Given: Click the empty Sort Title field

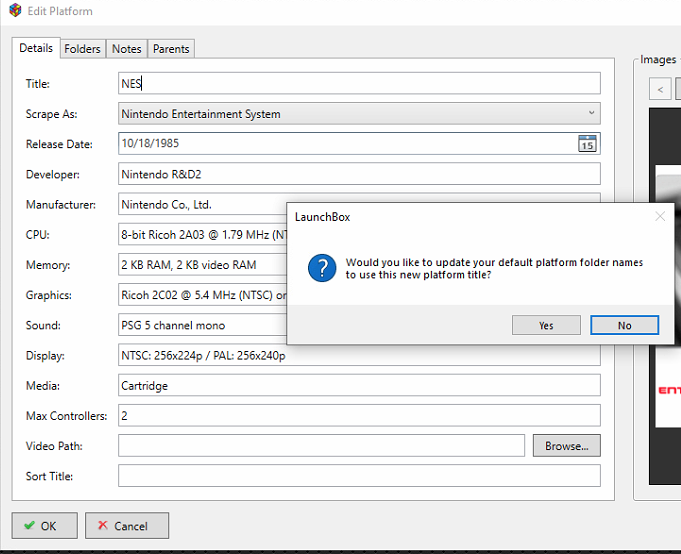Looking at the screenshot, I should click(x=359, y=475).
